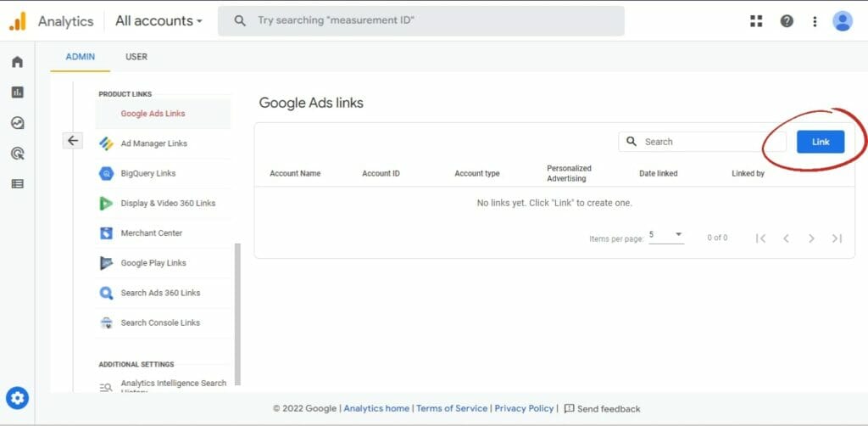Open Advertising icon in left sidebar
Image resolution: width=868 pixels, height=426 pixels.
[x=17, y=154]
